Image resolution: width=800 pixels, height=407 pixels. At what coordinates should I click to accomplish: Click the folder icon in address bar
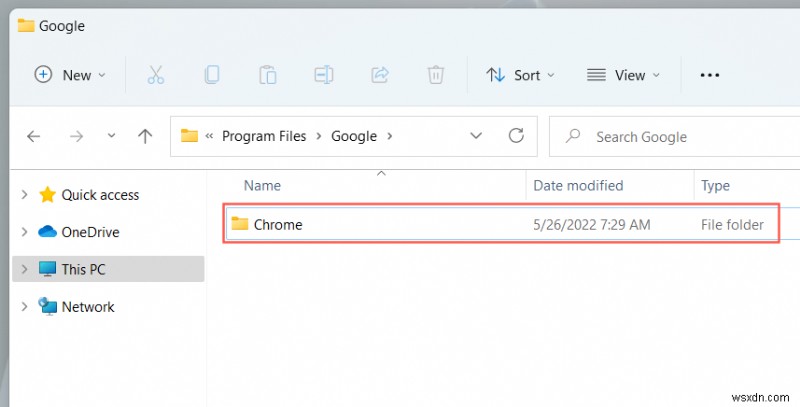189,136
